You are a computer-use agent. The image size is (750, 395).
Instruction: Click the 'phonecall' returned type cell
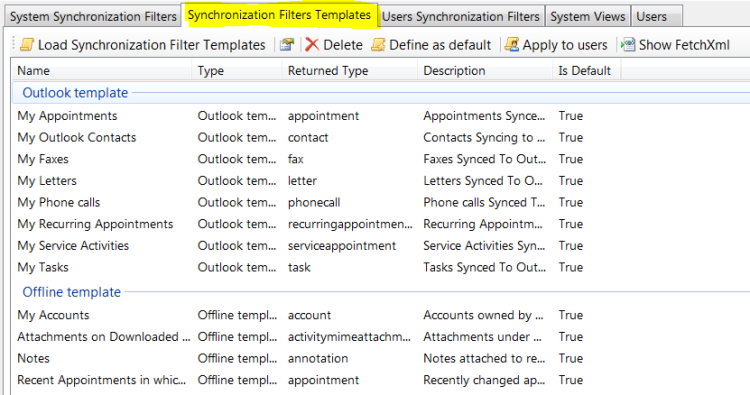(314, 202)
